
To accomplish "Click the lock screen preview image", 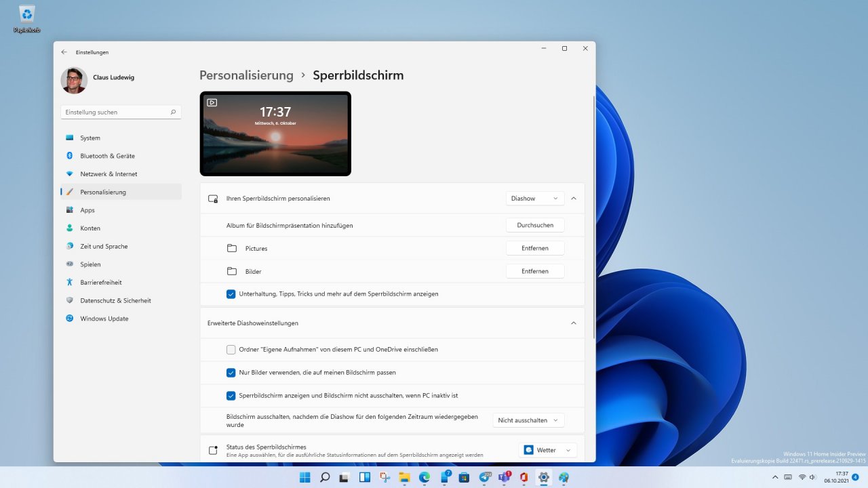I will coord(275,134).
